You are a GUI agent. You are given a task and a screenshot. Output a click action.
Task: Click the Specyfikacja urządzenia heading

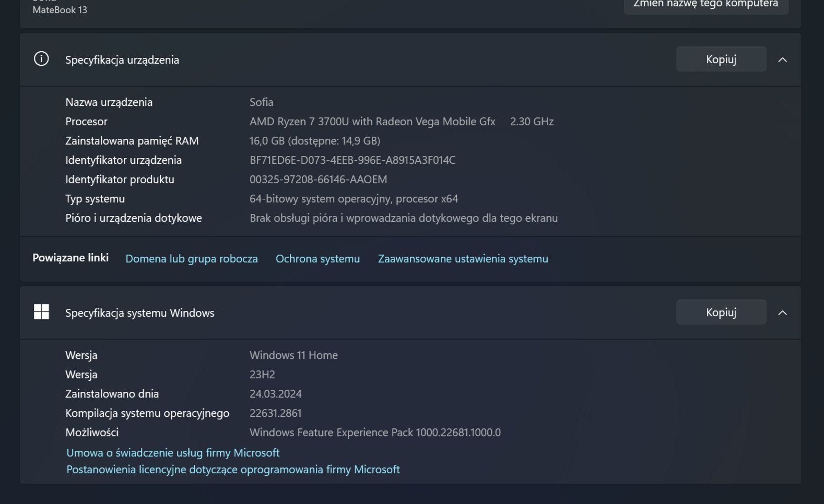coord(122,60)
